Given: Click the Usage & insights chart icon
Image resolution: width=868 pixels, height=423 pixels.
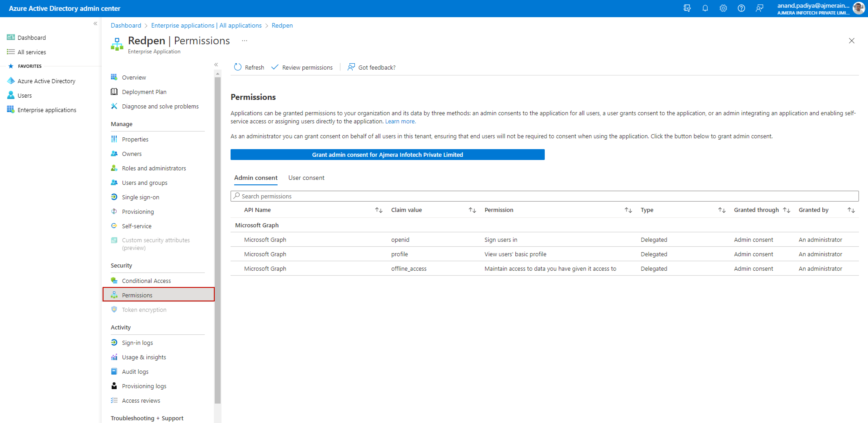Looking at the screenshot, I should (x=114, y=357).
